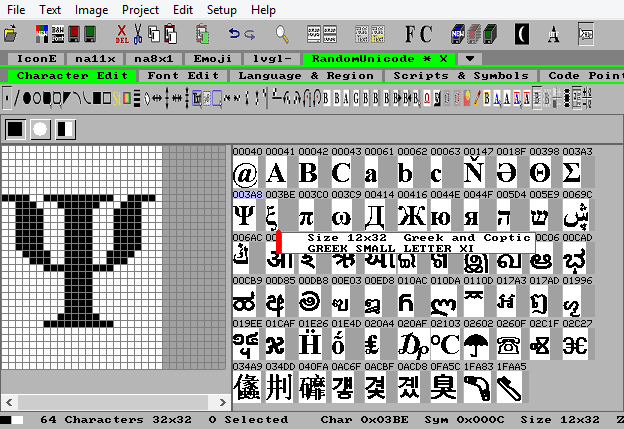
Task: Switch to the IconE font tab
Action: (36, 58)
